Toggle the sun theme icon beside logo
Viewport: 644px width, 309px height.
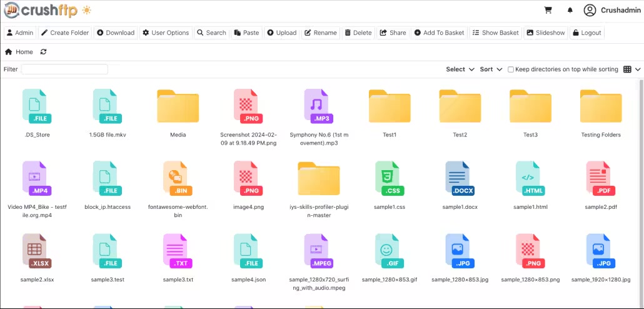coord(86,10)
